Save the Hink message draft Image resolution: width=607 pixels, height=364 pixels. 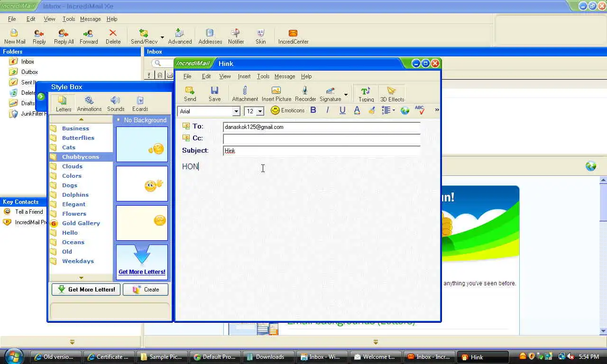tap(214, 94)
